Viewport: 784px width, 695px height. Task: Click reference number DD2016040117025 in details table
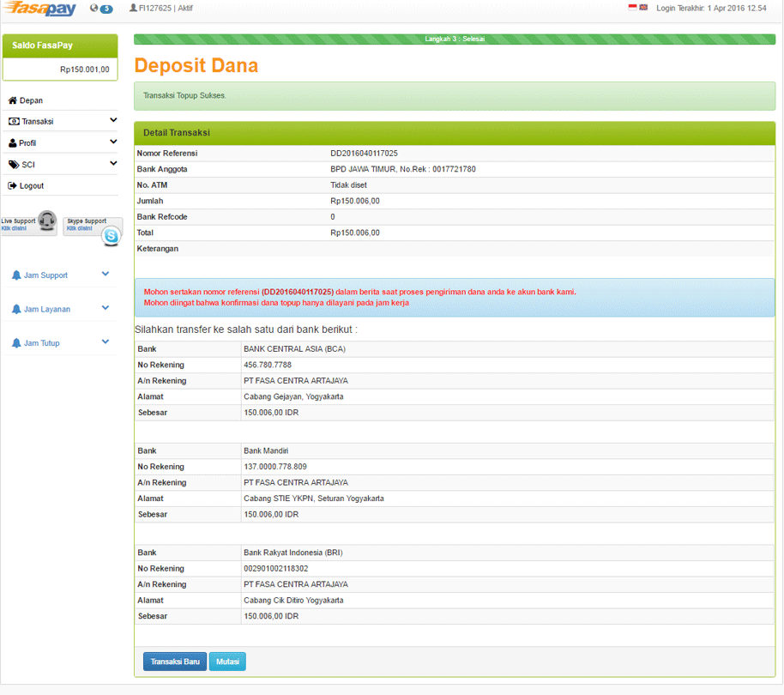[x=364, y=154]
